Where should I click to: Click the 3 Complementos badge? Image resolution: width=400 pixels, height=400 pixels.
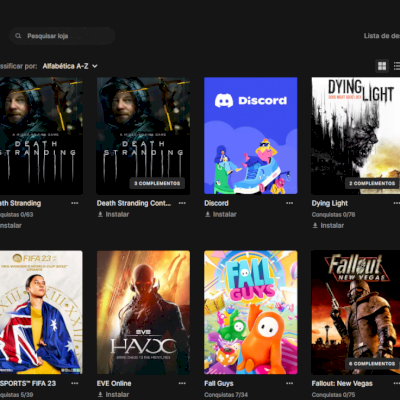pos(157,183)
